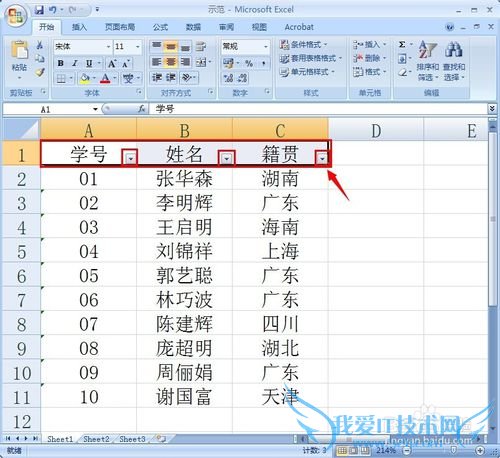Select the Format Painter brush icon
The image size is (500, 458).
pos(40,72)
